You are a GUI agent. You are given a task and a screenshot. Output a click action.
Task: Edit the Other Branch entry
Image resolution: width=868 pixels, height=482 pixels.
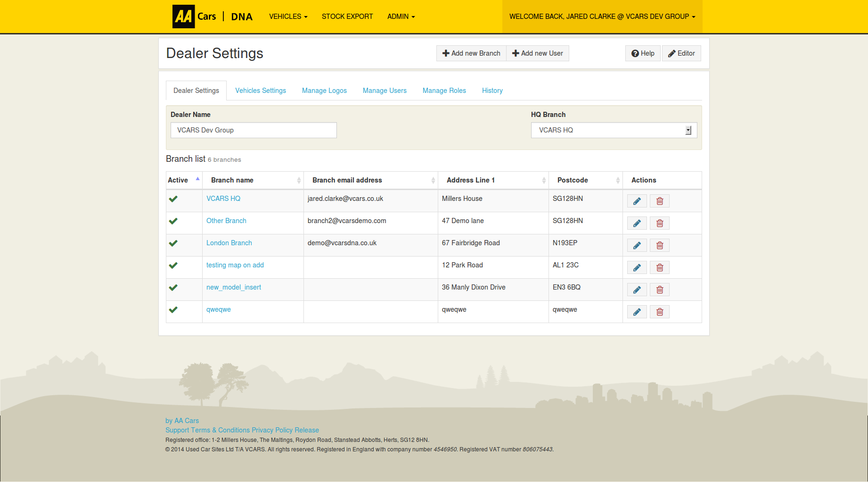click(x=637, y=223)
